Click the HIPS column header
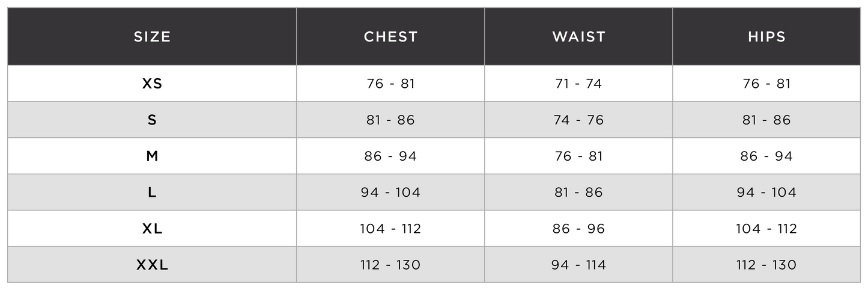The width and height of the screenshot is (868, 290). pyautogui.click(x=766, y=37)
